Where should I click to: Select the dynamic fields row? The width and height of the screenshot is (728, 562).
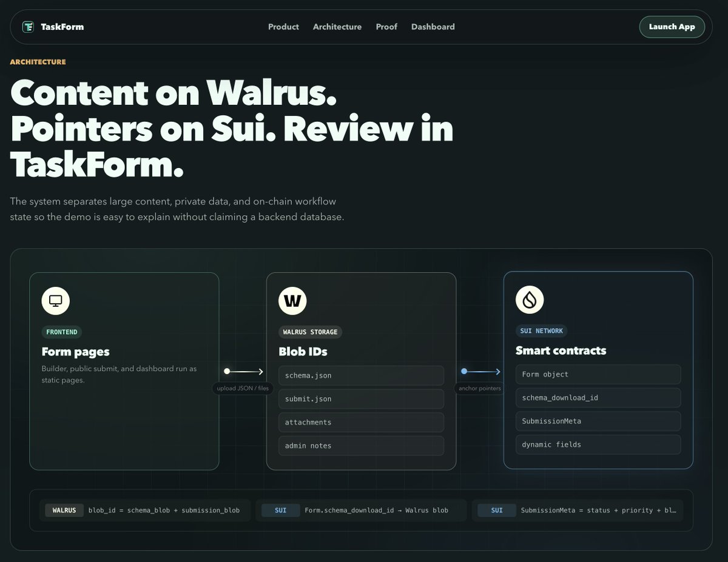click(598, 444)
